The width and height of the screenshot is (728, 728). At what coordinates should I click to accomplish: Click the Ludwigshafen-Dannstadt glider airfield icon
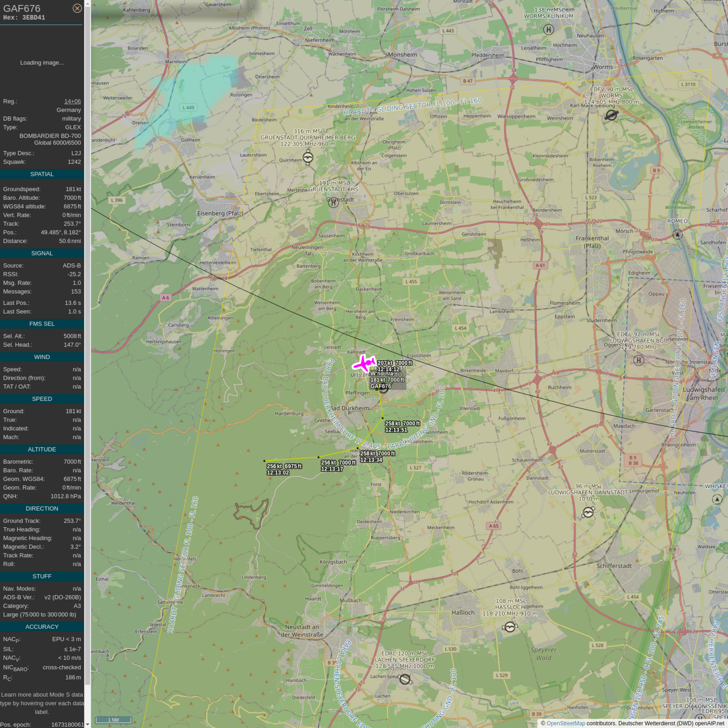pos(588,513)
